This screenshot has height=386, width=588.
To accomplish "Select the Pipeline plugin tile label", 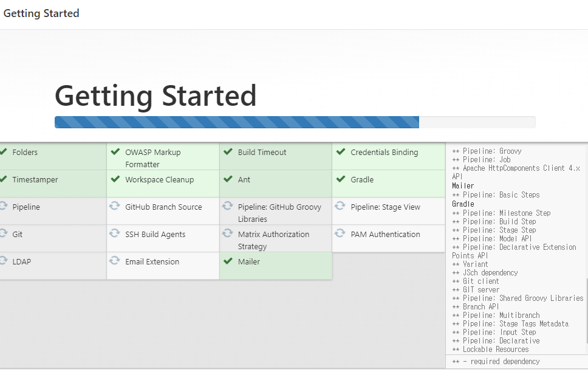I will point(26,207).
